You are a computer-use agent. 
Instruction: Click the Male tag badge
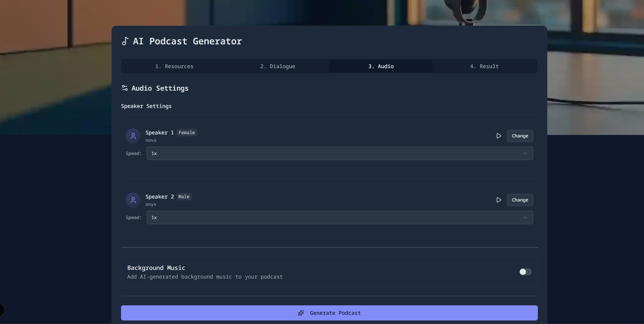(x=184, y=197)
